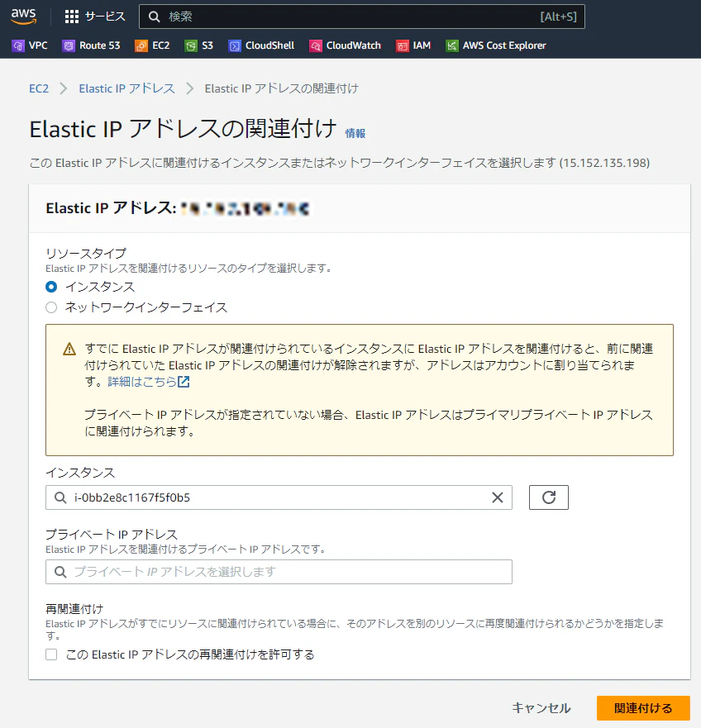
Task: Open the AWS home logo
Action: [24, 17]
